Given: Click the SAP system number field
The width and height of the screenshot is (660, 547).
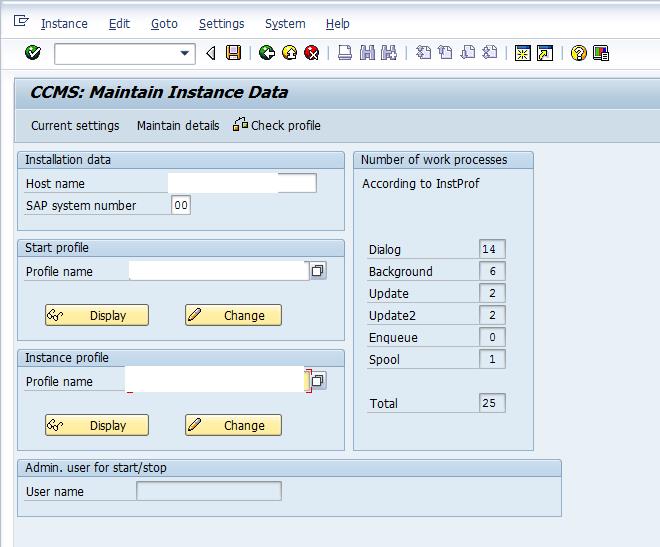Looking at the screenshot, I should pyautogui.click(x=180, y=205).
